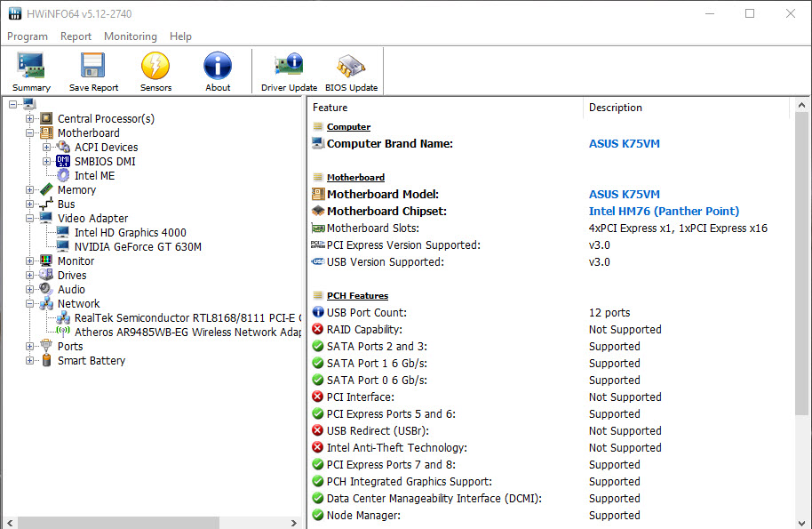Screen dimensions: 812x529
Task: Select the USB Redirect (USBr) row
Action: 550,430
